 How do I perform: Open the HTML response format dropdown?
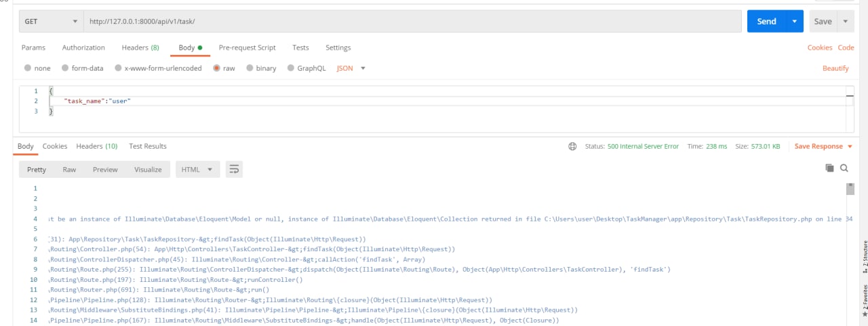coord(197,169)
